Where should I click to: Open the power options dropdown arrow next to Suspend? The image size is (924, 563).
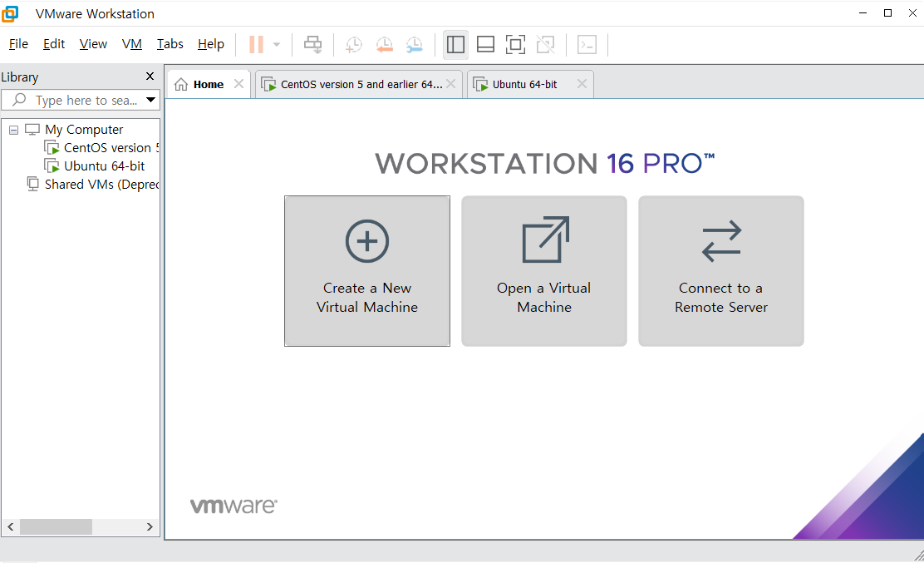click(277, 45)
